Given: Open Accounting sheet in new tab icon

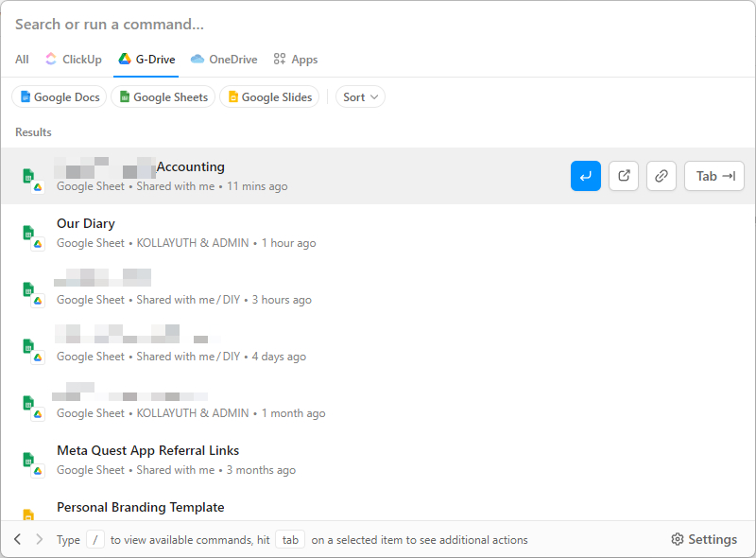Looking at the screenshot, I should click(624, 176).
